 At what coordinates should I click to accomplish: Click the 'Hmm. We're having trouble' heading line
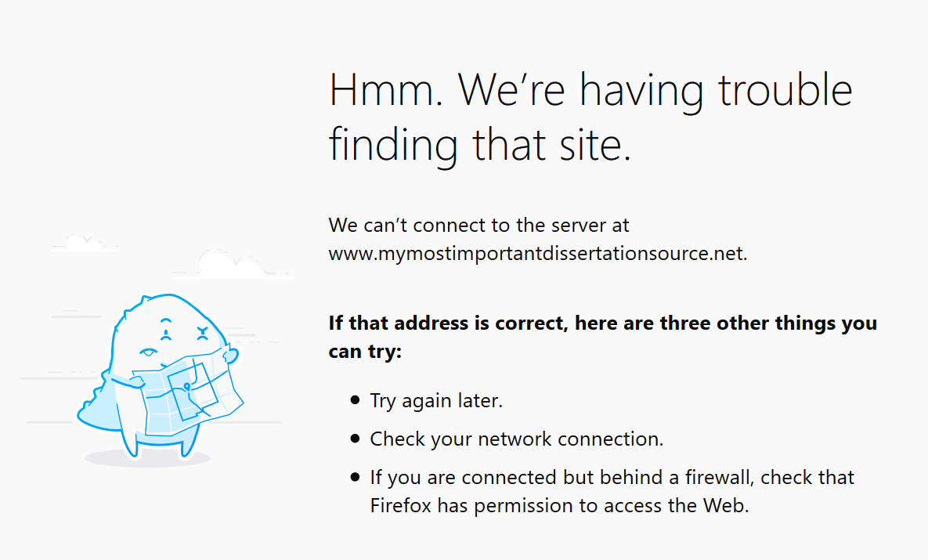pos(590,90)
